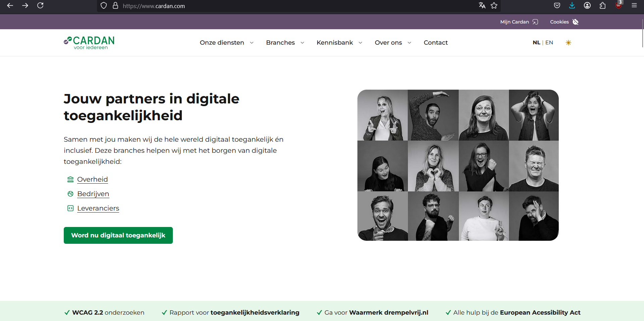The height and width of the screenshot is (321, 644).
Task: Follow the Overheid link
Action: [92, 179]
